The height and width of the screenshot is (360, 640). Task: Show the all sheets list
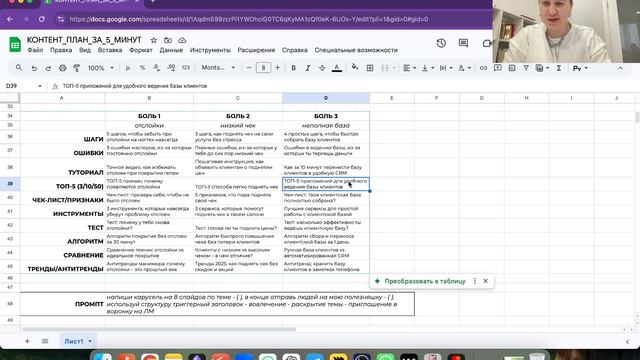coord(45,341)
